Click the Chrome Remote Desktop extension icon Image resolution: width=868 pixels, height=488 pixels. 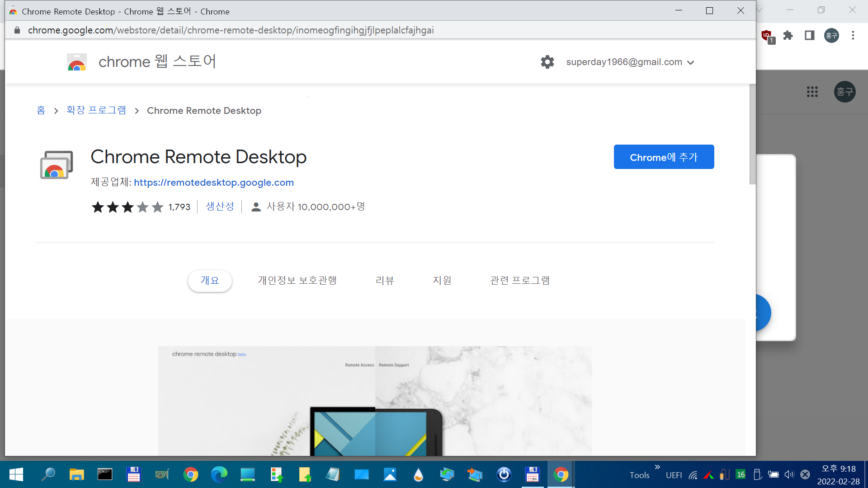coord(57,165)
